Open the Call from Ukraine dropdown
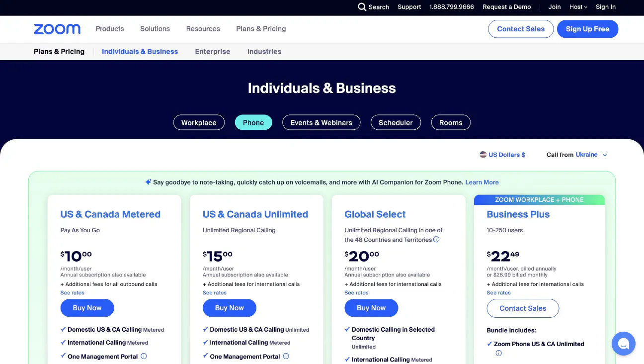 (577, 155)
